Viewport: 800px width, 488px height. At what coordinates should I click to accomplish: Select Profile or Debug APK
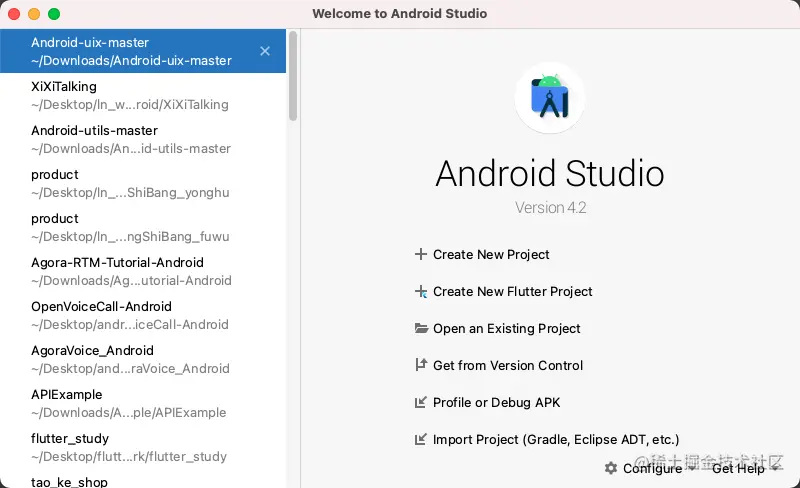pyautogui.click(x=496, y=402)
